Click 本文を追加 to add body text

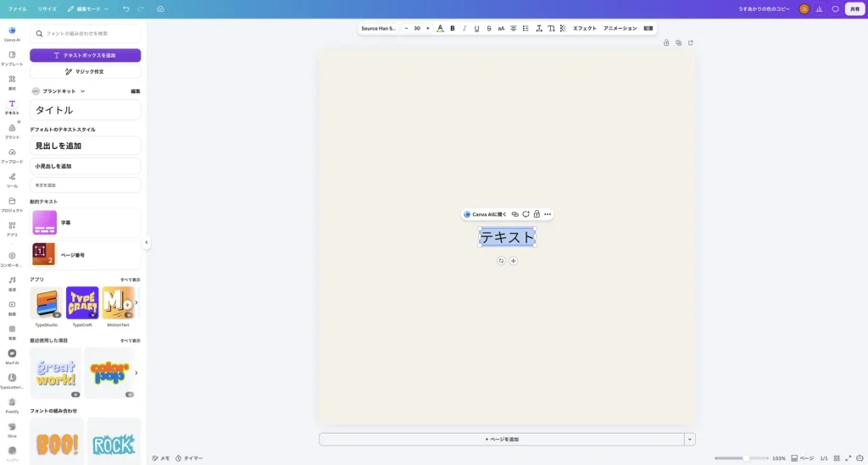tap(86, 185)
